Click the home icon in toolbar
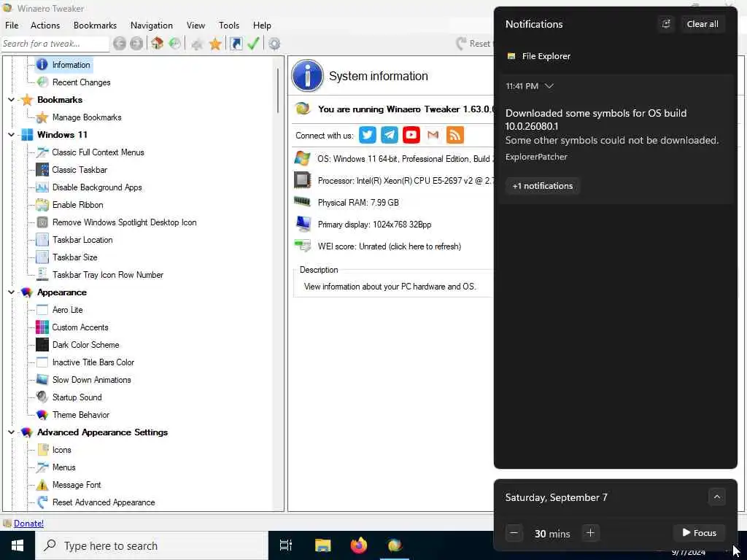The height and width of the screenshot is (560, 747). click(x=158, y=44)
